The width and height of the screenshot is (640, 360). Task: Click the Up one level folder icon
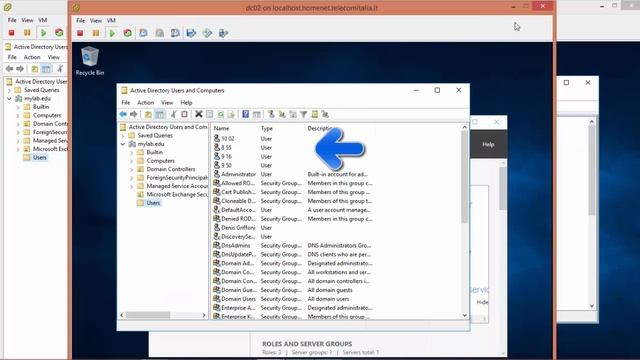click(148, 114)
